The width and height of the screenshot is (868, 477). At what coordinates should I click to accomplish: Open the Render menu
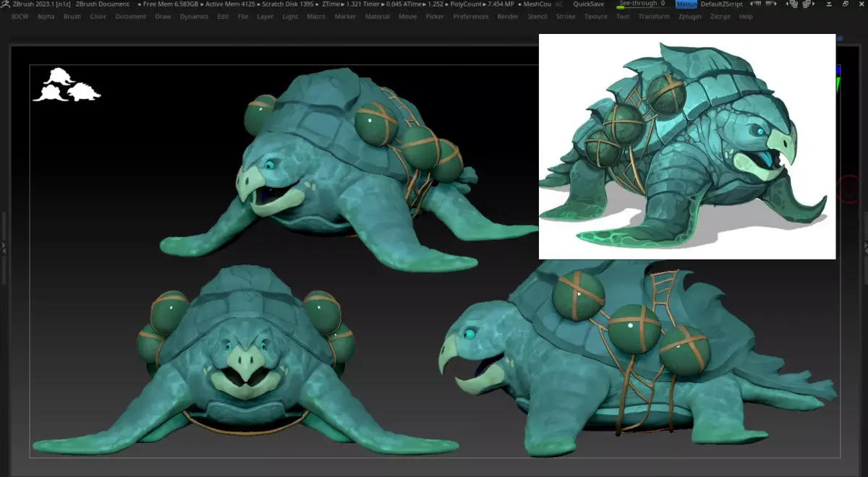[508, 17]
